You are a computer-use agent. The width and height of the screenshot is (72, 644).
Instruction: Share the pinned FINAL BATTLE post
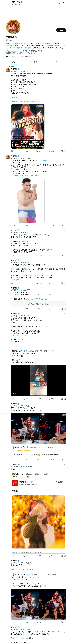(x=65, y=151)
